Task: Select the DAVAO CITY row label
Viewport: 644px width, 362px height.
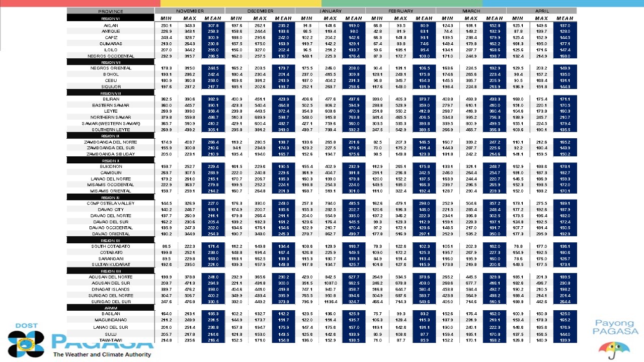Action: click(x=111, y=209)
